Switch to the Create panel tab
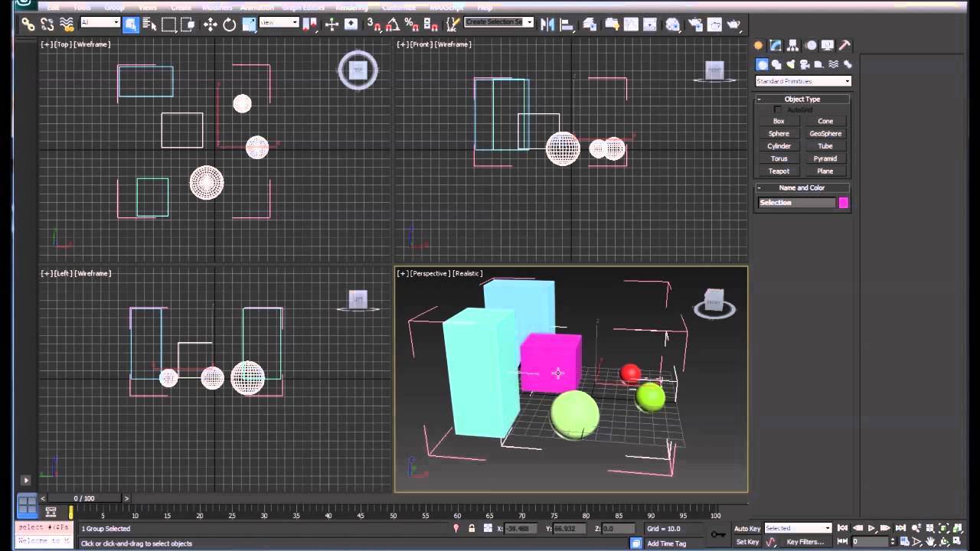The height and width of the screenshot is (551, 980). coord(759,46)
